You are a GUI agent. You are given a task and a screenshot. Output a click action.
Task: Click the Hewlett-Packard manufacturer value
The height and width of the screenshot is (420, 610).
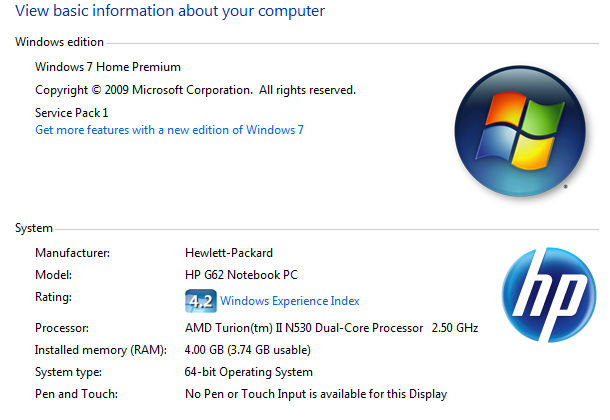(229, 253)
